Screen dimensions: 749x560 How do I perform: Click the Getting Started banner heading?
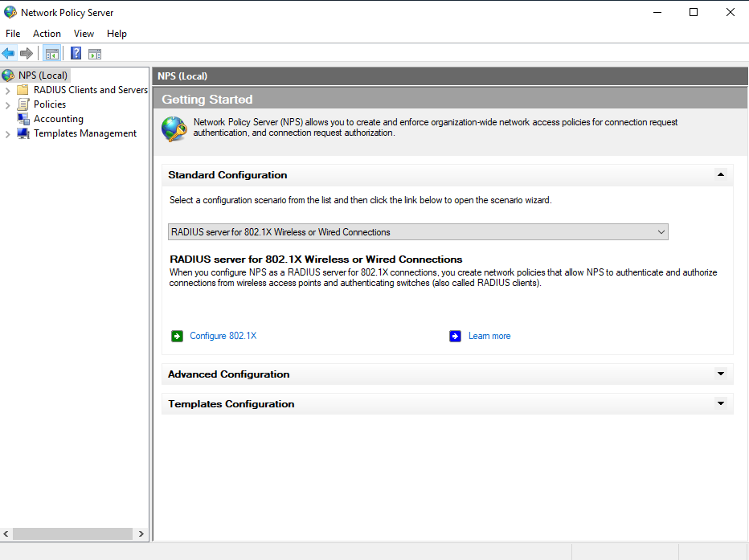[x=207, y=100]
